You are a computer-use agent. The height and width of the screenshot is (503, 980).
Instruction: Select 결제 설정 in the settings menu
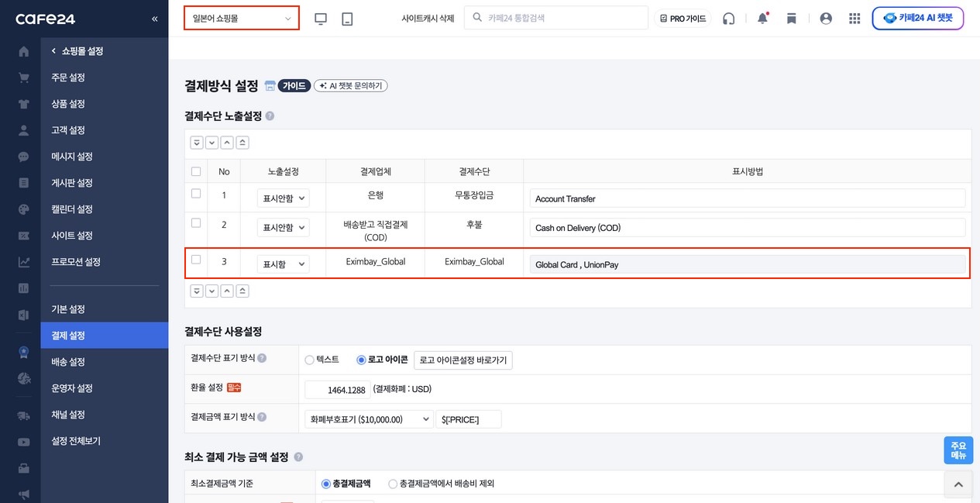[x=105, y=336]
